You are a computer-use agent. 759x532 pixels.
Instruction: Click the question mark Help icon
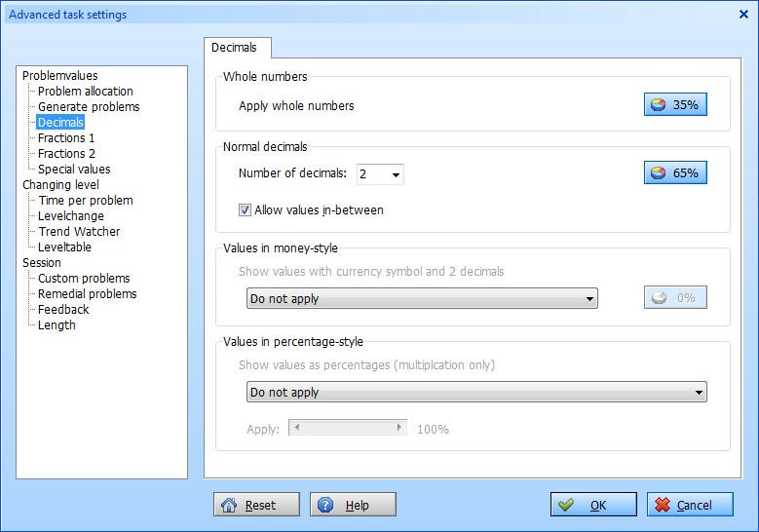point(325,505)
